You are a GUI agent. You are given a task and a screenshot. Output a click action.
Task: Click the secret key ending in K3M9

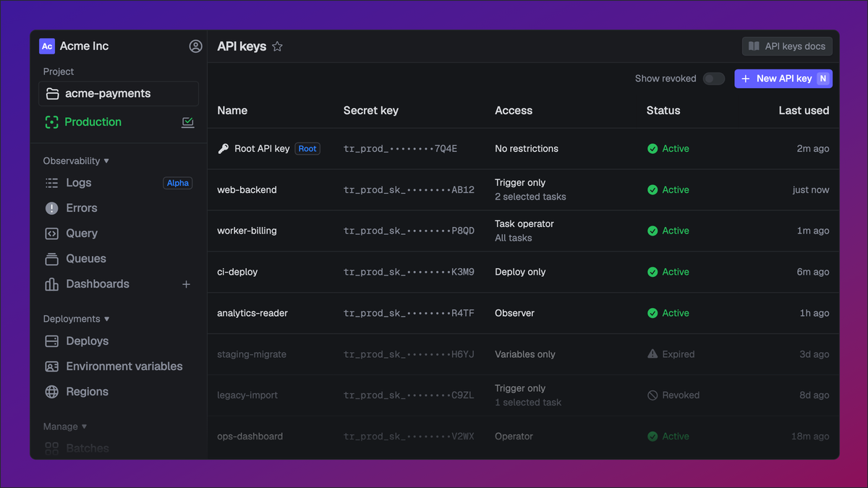(409, 273)
